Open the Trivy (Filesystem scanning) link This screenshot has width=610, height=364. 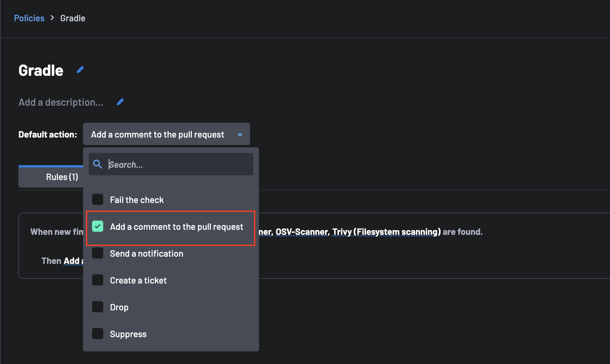386,232
